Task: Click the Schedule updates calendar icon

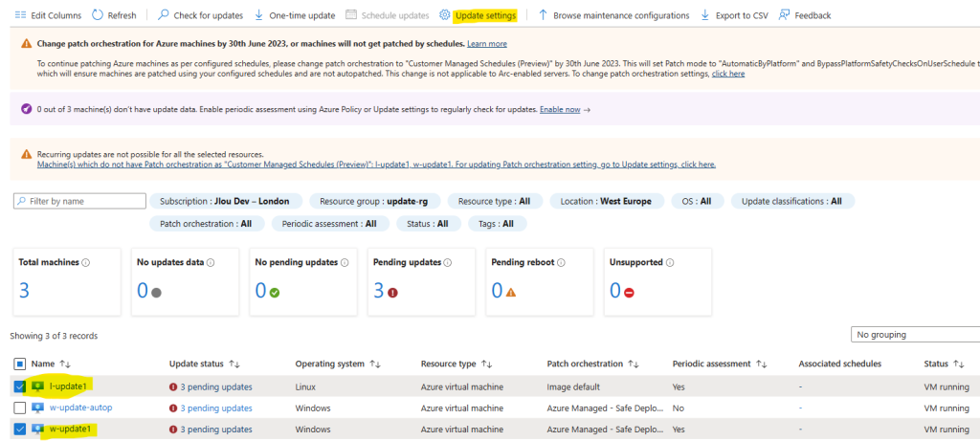Action: point(351,15)
